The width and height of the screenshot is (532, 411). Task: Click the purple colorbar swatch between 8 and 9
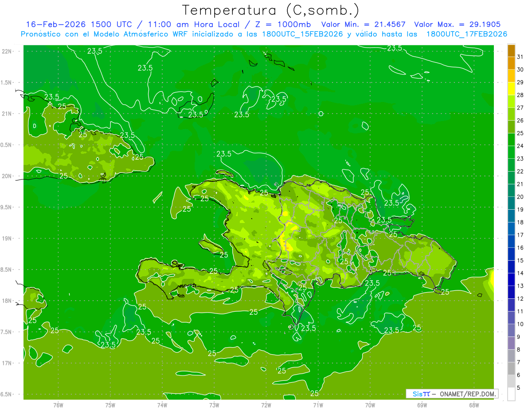pyautogui.click(x=511, y=343)
